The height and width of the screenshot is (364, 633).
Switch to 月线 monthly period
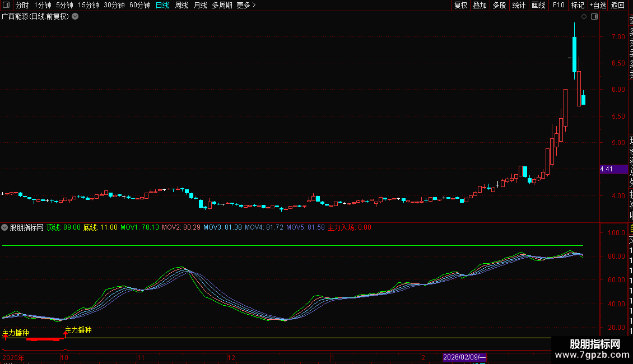point(200,5)
